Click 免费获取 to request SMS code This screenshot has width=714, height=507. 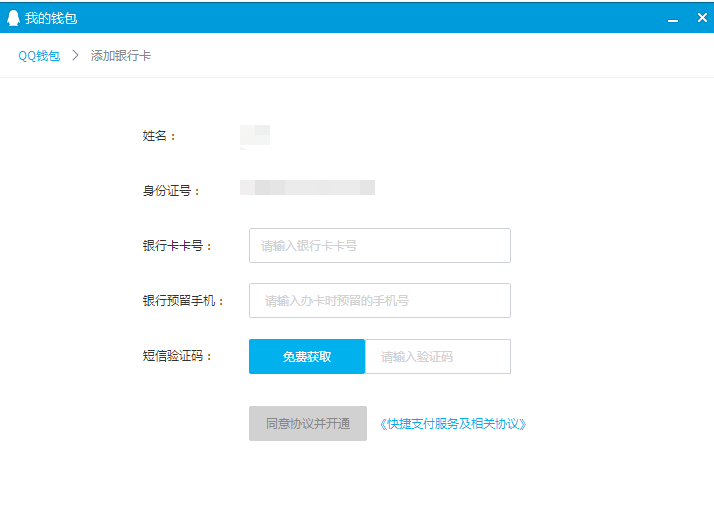307,356
